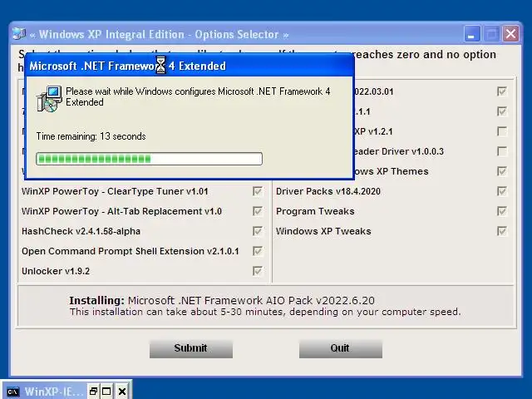Click the 'Installing: Microsoft .NET Framework AIO Pack' line
The width and height of the screenshot is (532, 399).
click(222, 301)
